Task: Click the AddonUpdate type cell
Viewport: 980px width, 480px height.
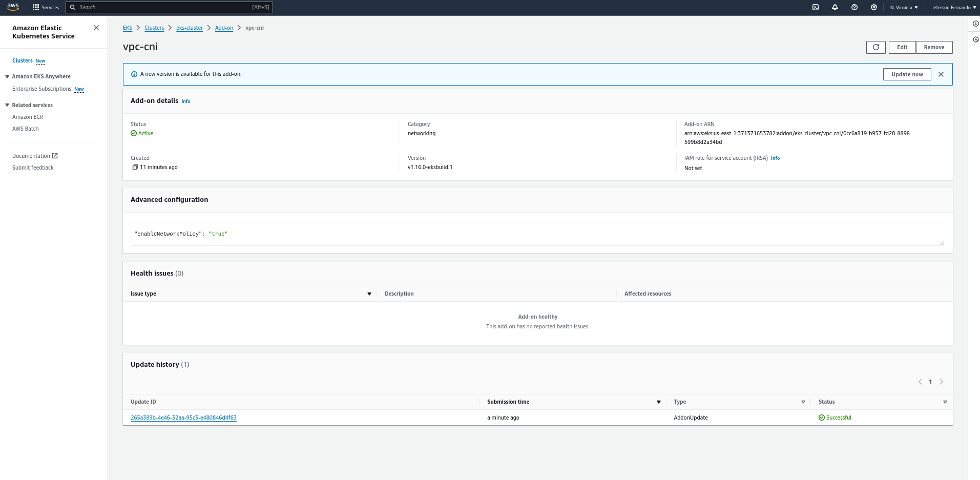Action: point(691,418)
